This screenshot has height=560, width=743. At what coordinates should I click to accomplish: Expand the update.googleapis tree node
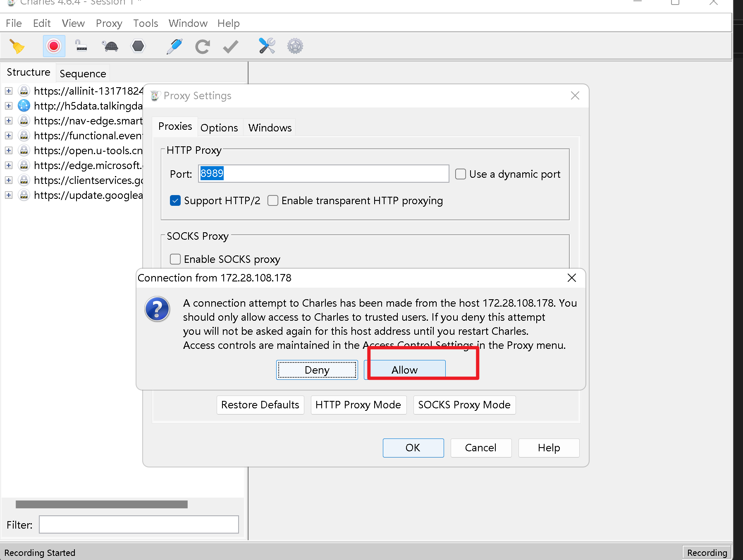(x=9, y=195)
